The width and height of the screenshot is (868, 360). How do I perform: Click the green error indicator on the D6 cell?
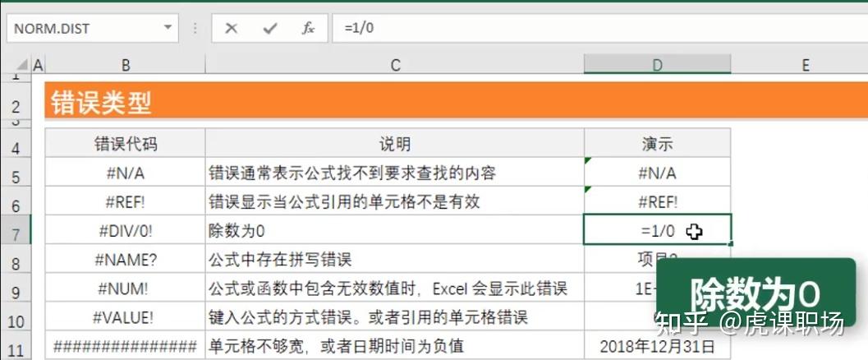click(588, 190)
